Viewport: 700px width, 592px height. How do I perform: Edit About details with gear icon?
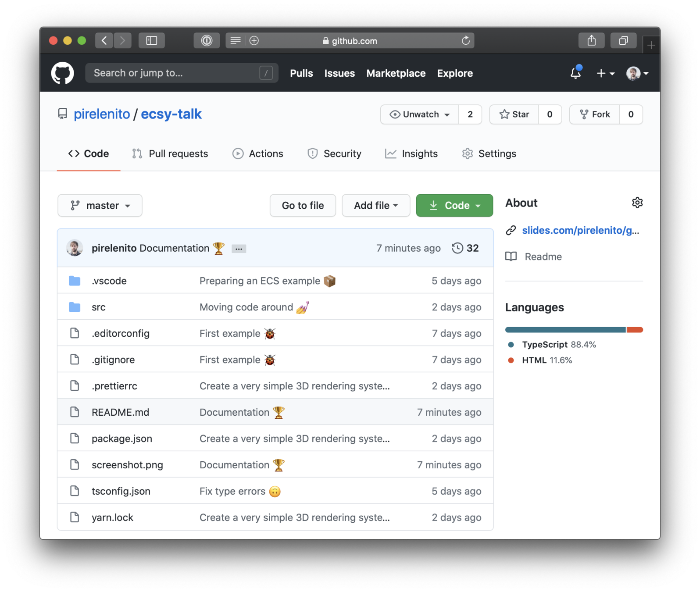637,203
